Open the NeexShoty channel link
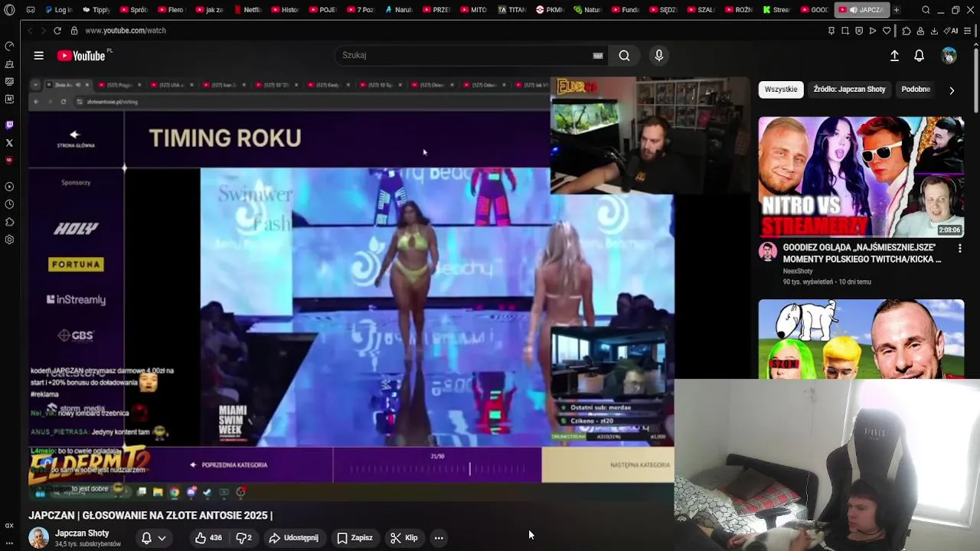The height and width of the screenshot is (551, 980). point(798,271)
